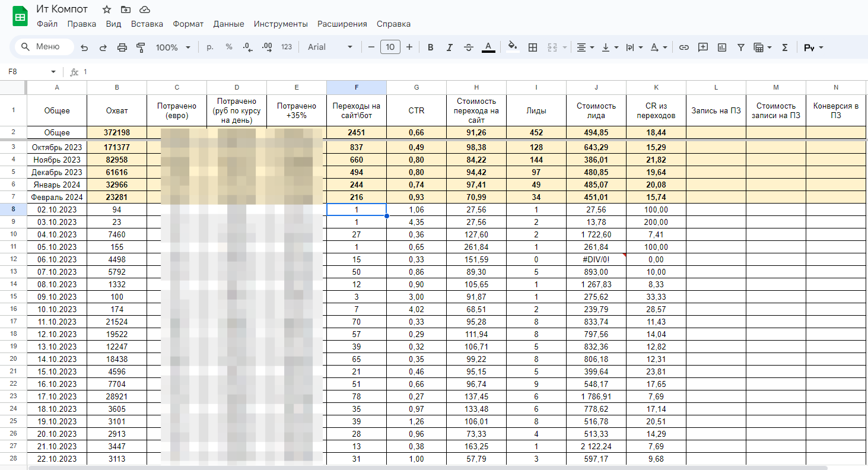
Task: Click the Name box showing F8
Action: (x=27, y=72)
